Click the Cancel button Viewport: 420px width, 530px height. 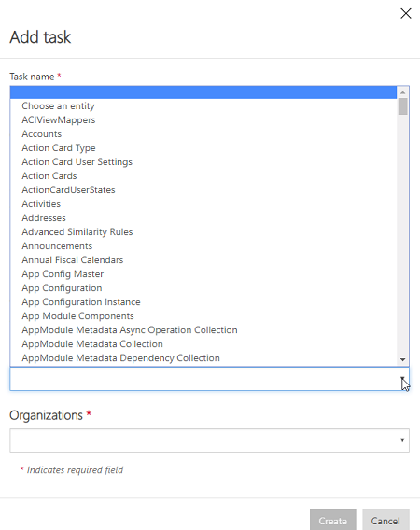tap(385, 521)
